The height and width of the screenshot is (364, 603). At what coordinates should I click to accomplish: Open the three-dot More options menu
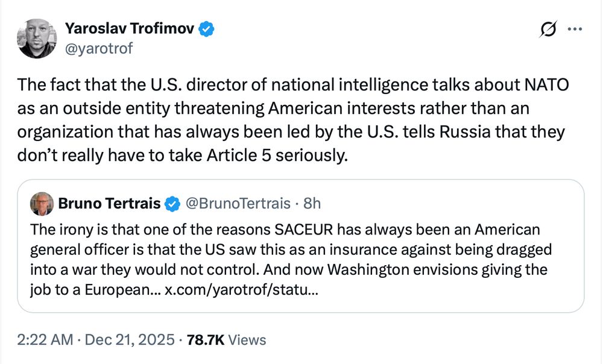click(576, 29)
